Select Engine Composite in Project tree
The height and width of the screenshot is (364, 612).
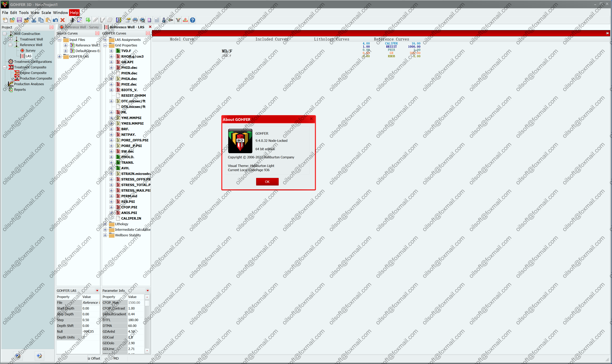pyautogui.click(x=33, y=73)
